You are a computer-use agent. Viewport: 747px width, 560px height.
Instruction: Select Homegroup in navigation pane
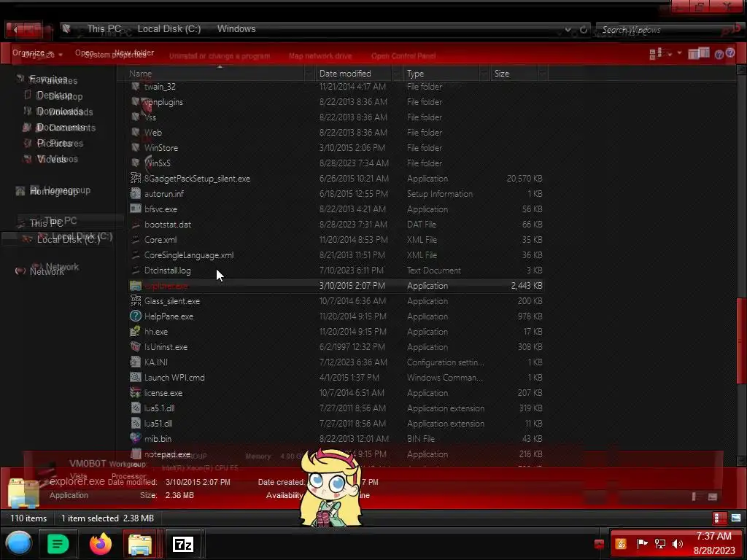[x=54, y=191]
